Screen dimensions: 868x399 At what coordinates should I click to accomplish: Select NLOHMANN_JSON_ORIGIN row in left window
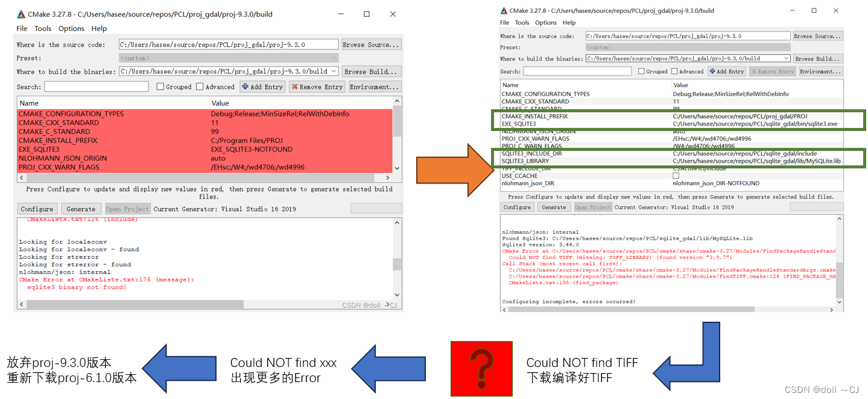point(205,158)
